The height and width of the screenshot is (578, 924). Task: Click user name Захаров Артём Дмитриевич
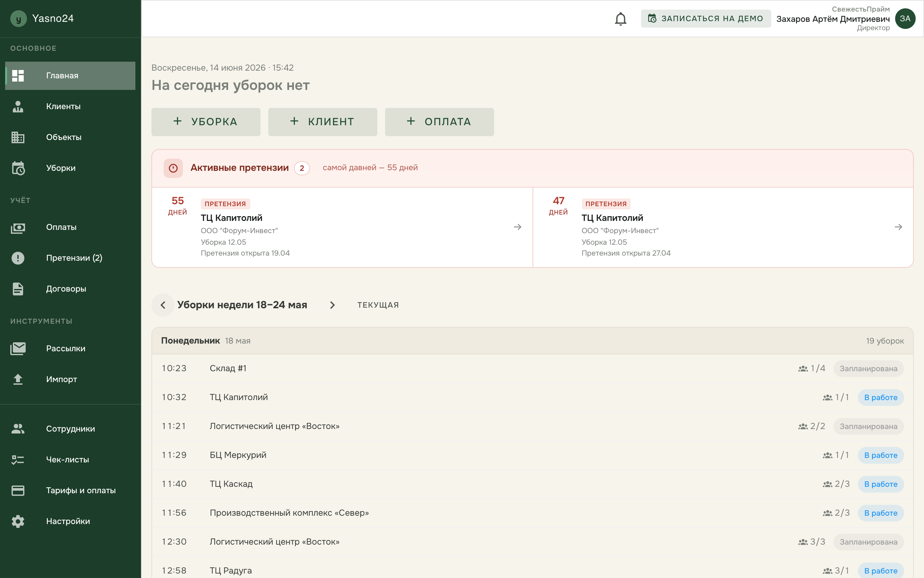(x=833, y=19)
